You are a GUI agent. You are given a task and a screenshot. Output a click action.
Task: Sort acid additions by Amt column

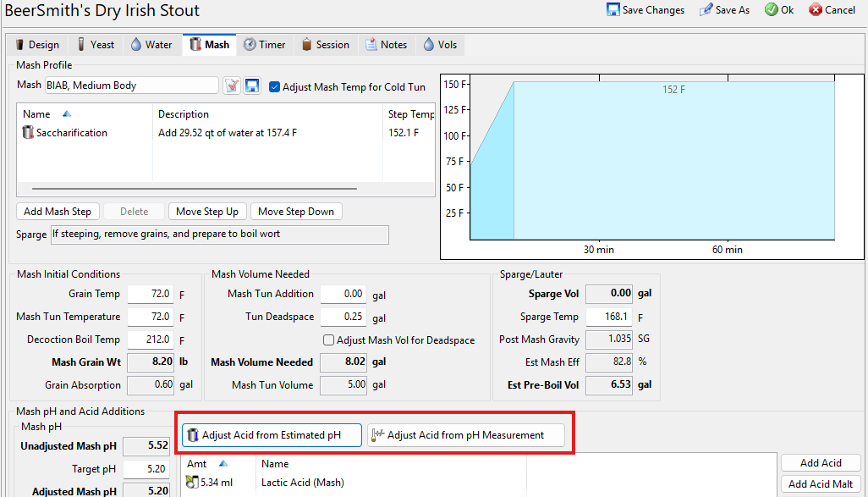[x=197, y=464]
